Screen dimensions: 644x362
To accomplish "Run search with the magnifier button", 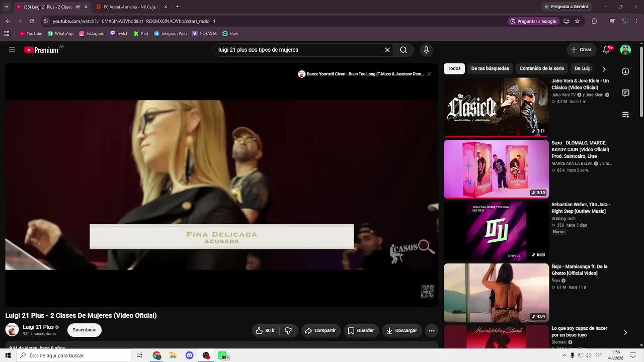I will point(404,50).
